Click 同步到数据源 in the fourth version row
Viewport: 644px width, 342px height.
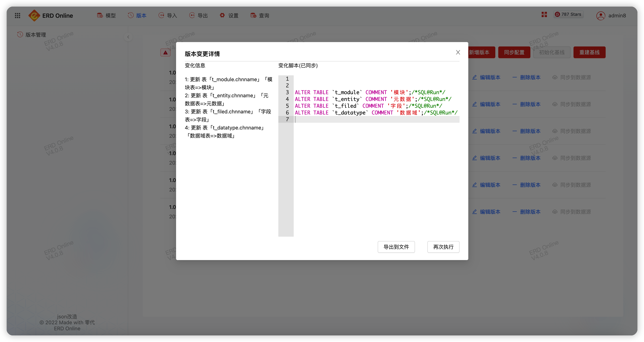coord(571,158)
